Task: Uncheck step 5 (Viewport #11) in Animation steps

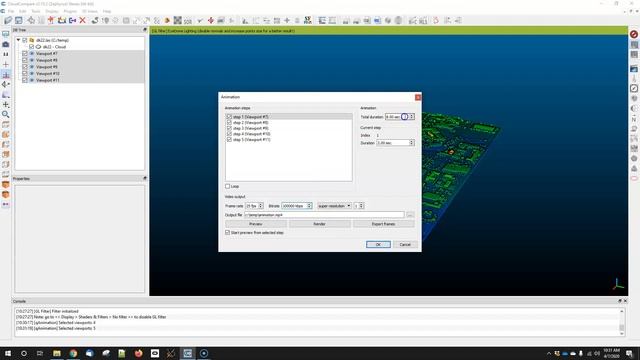Action: click(x=229, y=140)
